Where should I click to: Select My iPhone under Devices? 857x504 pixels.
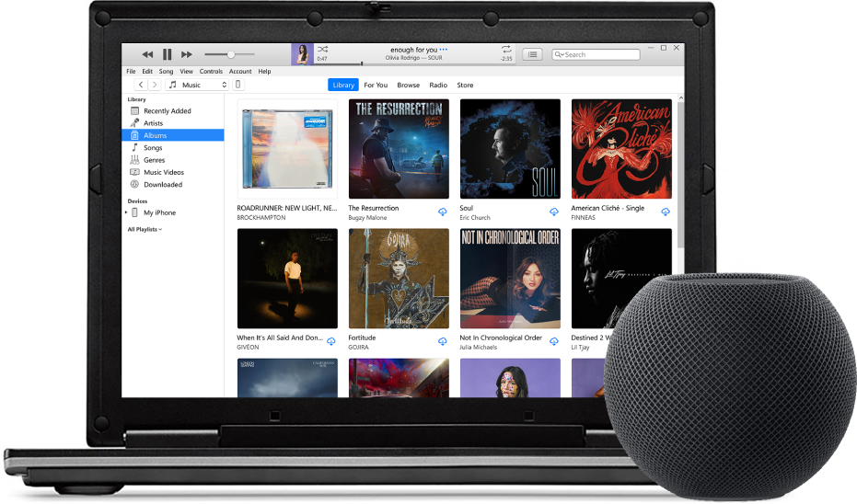173,213
